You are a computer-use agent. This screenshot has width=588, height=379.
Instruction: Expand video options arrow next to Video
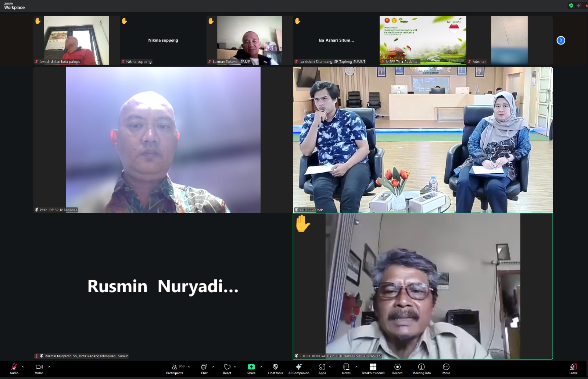click(x=49, y=367)
